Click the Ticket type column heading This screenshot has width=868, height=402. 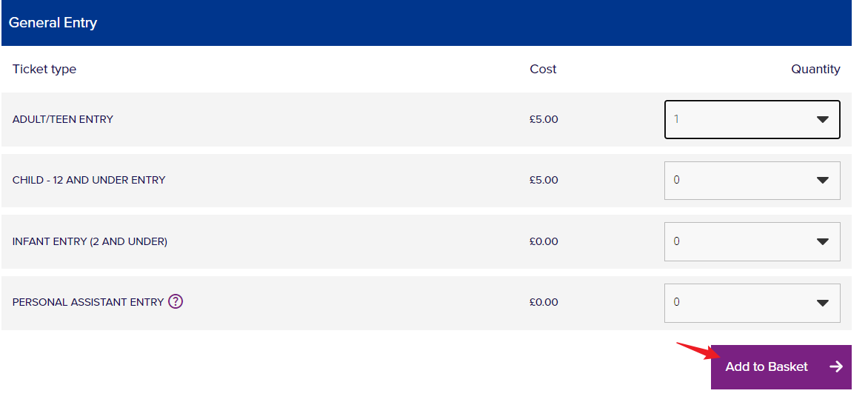(x=44, y=70)
